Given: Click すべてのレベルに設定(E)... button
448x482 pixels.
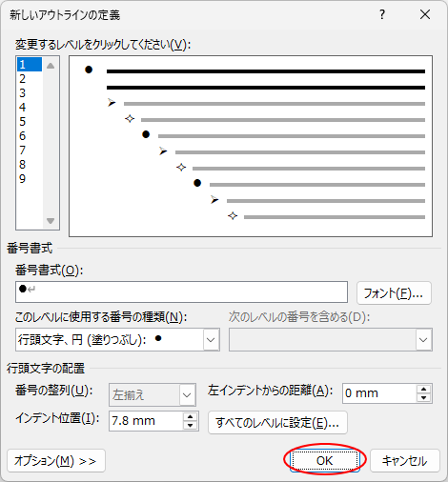Looking at the screenshot, I should [277, 423].
